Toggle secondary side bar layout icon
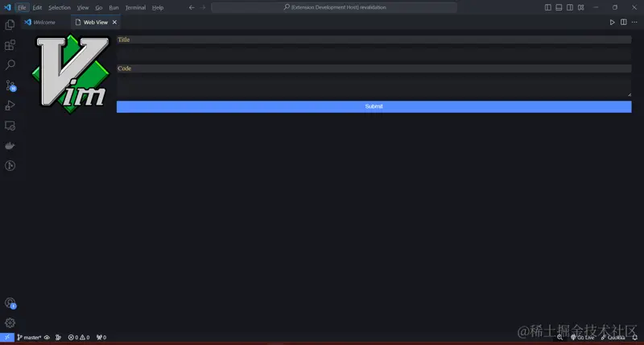Screen dimensions: 644x345 tap(570, 7)
